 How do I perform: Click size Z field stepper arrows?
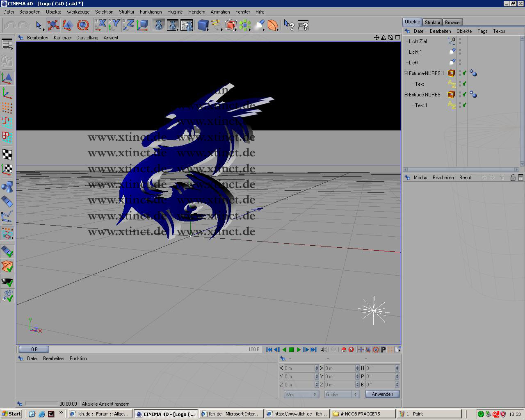357,384
